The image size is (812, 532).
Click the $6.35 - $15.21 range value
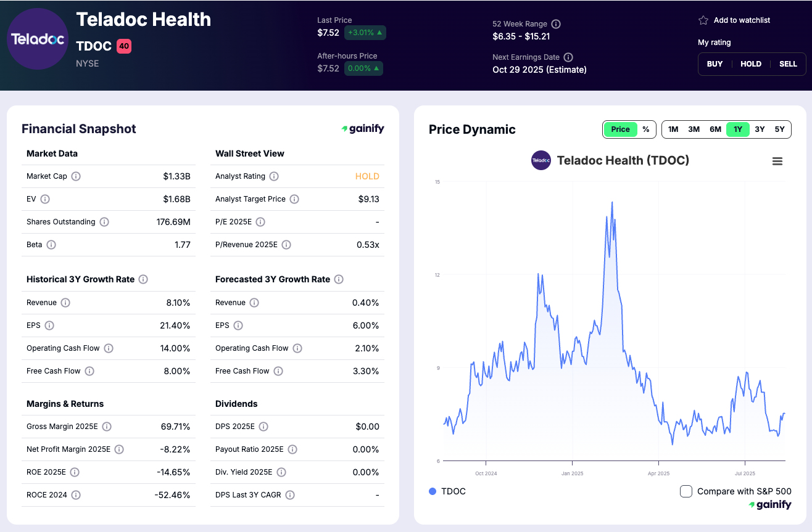521,36
